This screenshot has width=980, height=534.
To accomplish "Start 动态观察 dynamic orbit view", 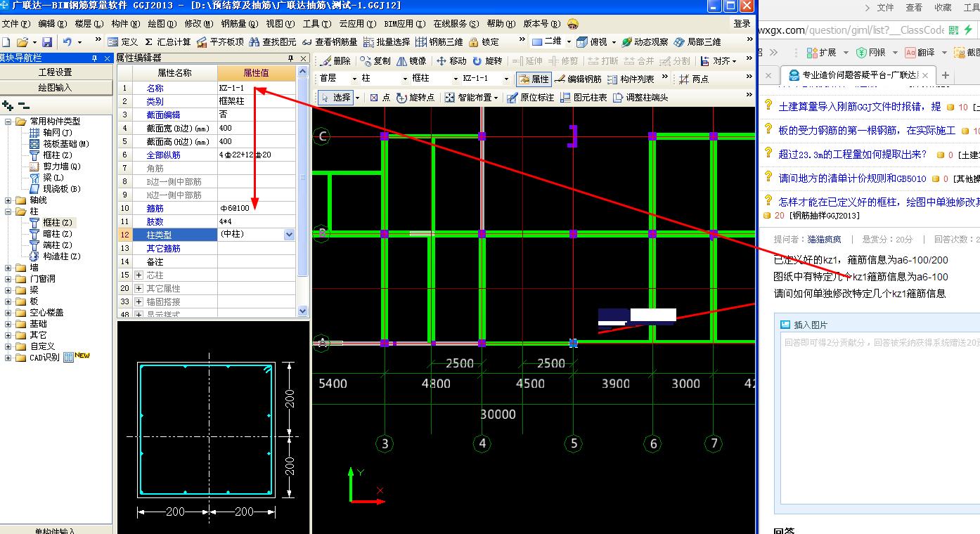I will pos(644,42).
